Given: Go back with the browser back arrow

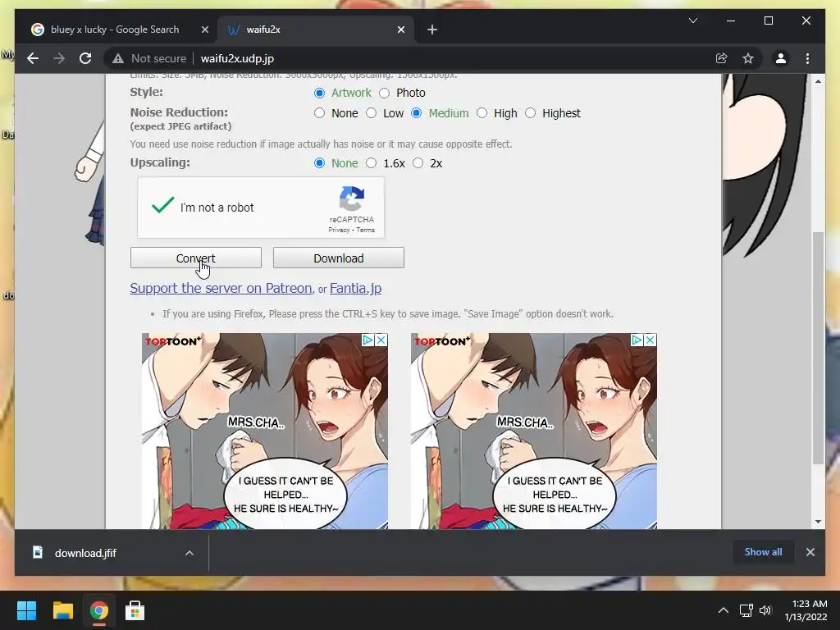Looking at the screenshot, I should point(33,58).
